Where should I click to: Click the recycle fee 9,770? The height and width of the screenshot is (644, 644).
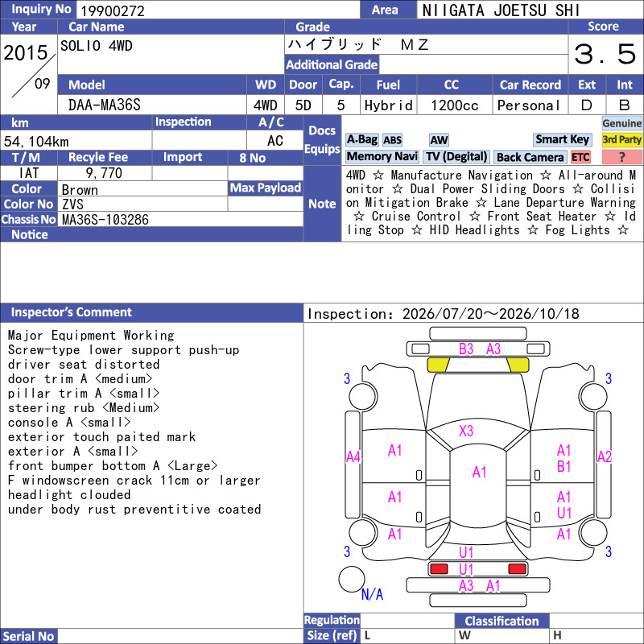coord(104,173)
